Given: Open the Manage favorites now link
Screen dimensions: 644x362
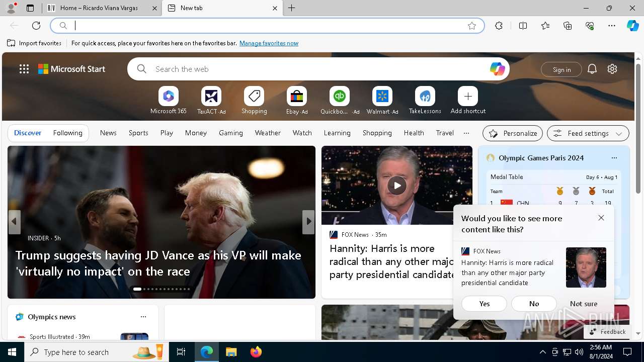Looking at the screenshot, I should click(269, 43).
